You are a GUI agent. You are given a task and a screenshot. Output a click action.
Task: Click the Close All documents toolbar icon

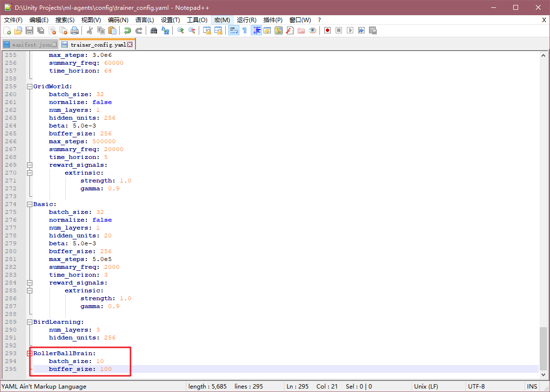(x=63, y=30)
